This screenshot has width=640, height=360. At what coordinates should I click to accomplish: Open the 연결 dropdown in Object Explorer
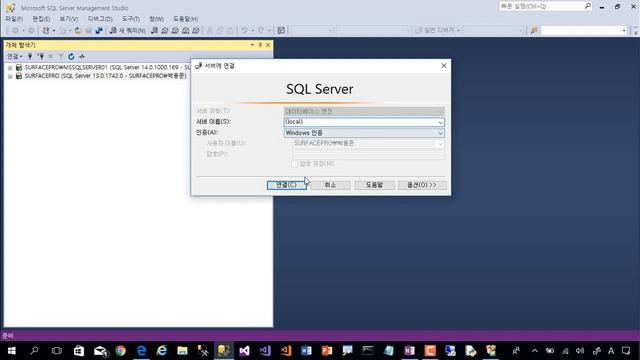tap(15, 56)
